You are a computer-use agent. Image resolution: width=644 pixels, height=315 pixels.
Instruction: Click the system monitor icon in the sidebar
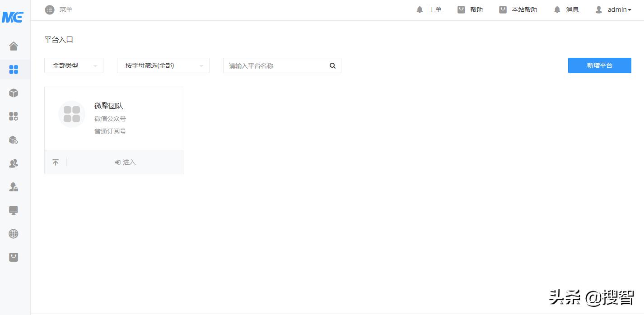[x=14, y=210]
